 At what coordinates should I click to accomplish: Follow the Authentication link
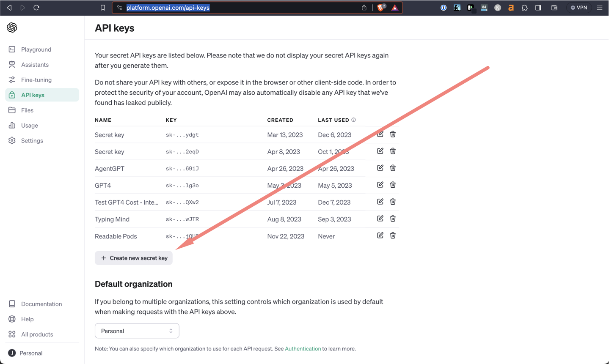pyautogui.click(x=303, y=349)
